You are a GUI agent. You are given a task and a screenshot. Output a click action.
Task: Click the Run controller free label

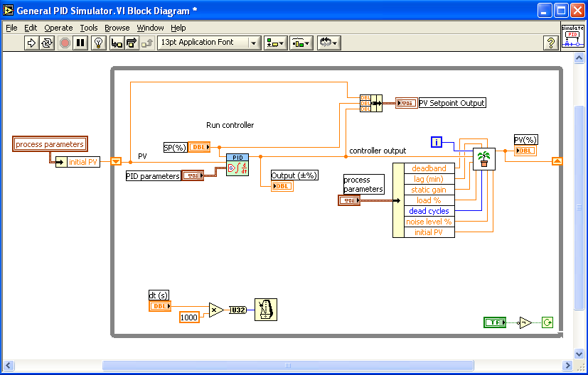(x=230, y=125)
